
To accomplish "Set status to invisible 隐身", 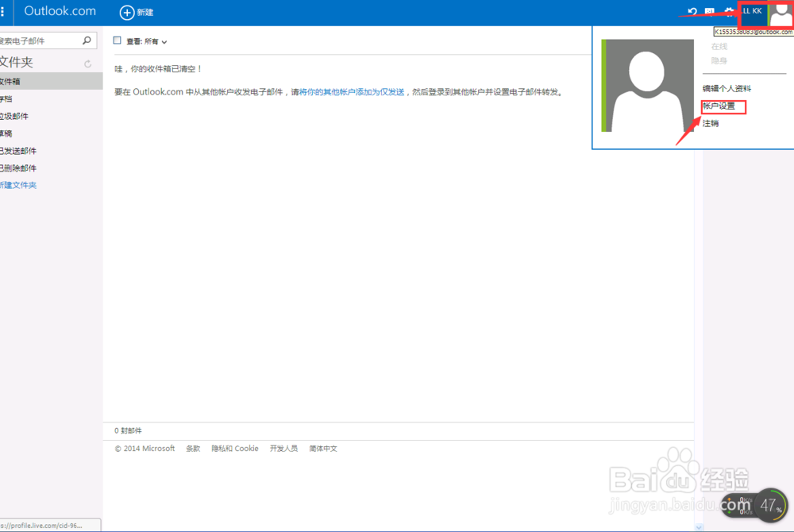I will 719,60.
